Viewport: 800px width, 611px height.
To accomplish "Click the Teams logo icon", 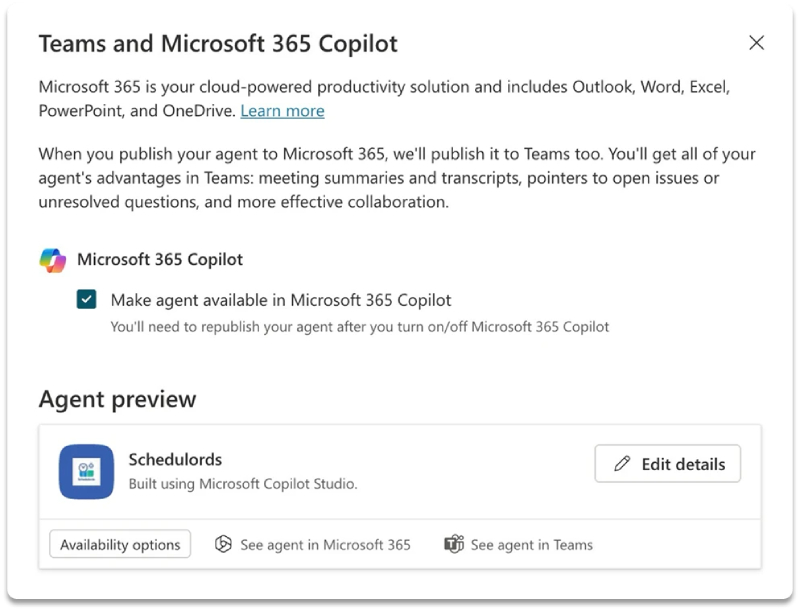I will click(x=454, y=544).
